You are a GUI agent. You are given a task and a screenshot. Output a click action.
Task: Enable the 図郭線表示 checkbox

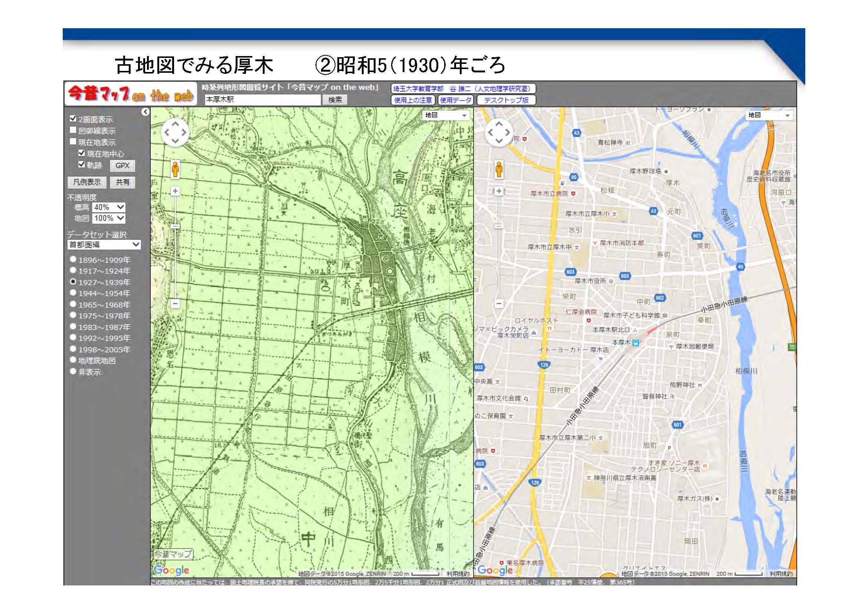[x=73, y=130]
